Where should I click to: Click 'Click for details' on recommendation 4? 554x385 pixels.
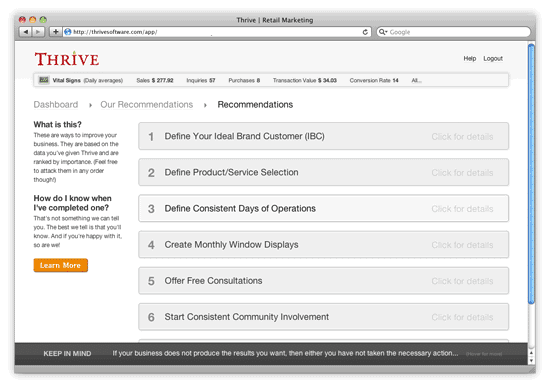click(x=462, y=245)
